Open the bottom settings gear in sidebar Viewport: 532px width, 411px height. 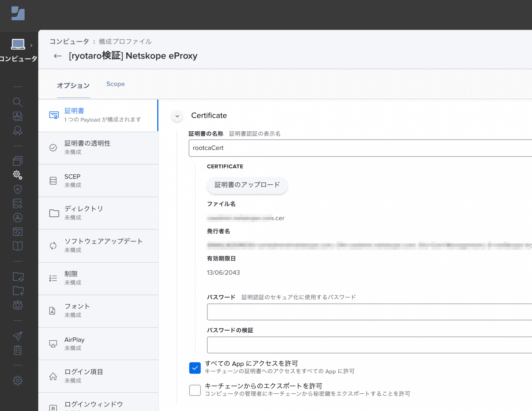point(17,380)
